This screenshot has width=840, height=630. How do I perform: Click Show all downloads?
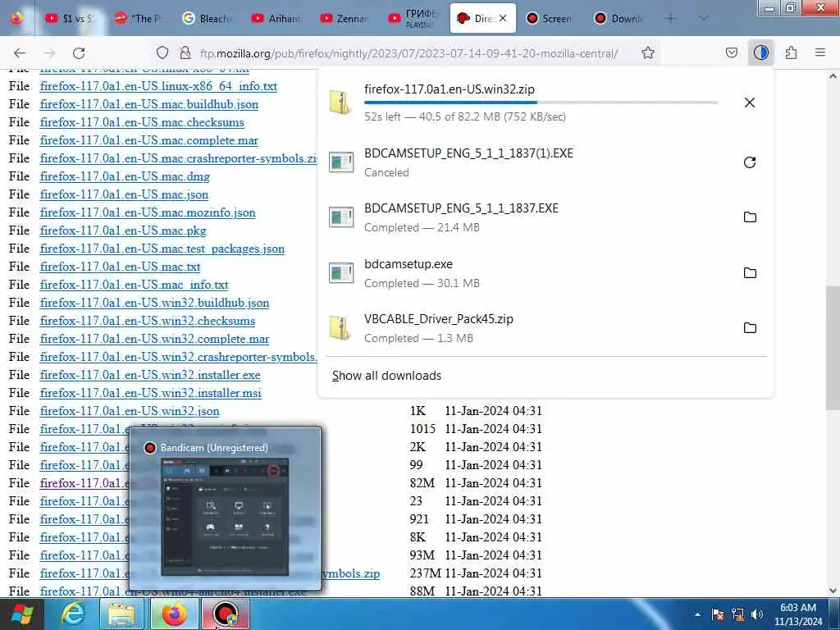click(x=386, y=376)
